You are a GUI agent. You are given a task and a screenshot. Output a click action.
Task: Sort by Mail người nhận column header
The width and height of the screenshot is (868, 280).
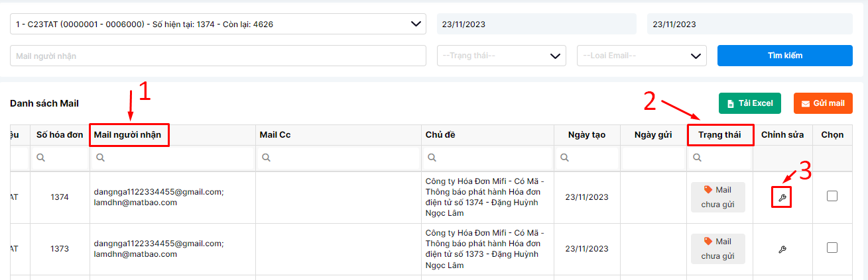129,135
